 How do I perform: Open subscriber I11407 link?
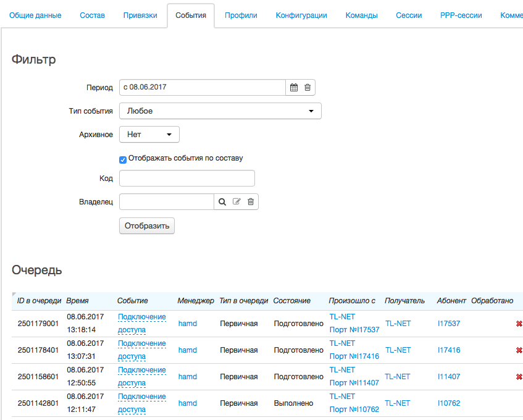[x=449, y=377]
